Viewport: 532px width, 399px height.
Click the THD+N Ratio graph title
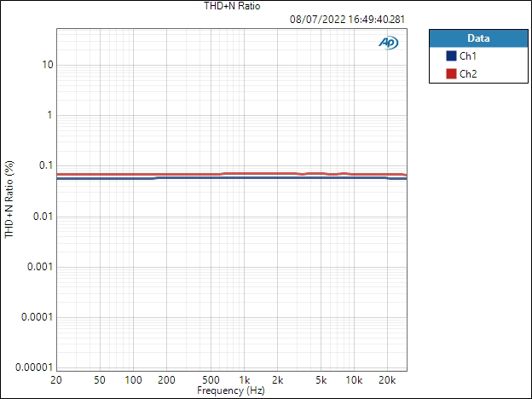[x=232, y=6]
